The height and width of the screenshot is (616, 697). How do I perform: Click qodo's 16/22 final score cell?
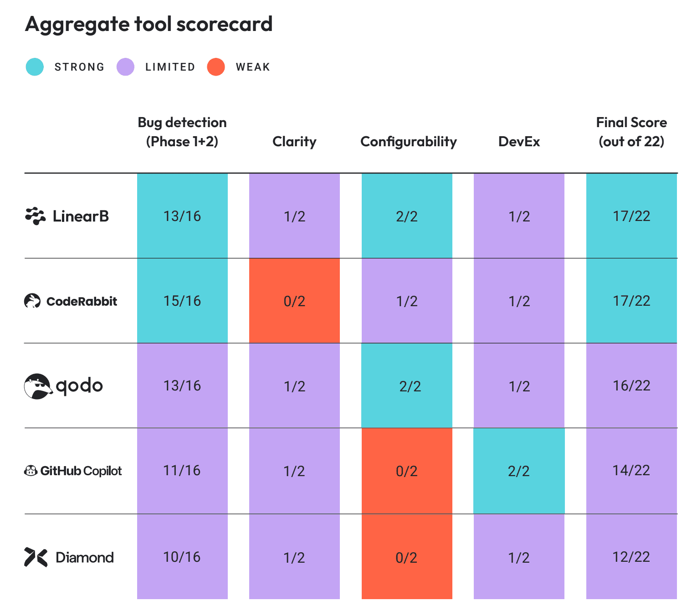[x=631, y=386]
